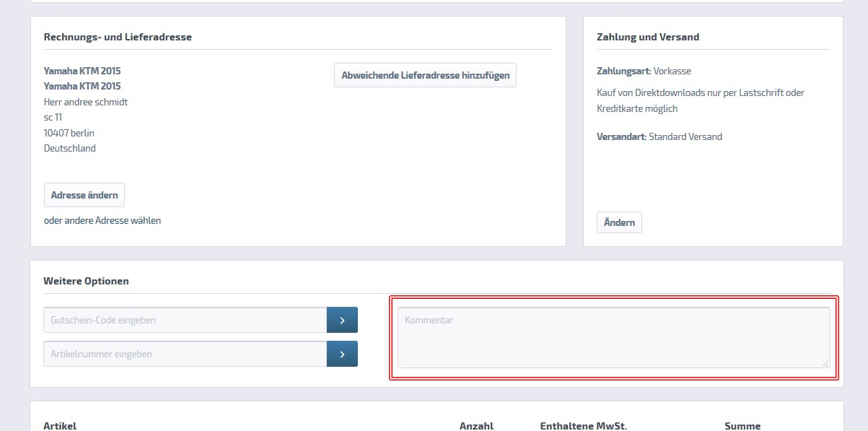This screenshot has width=868, height=431.
Task: Click the 'Artikel' column header
Action: [x=60, y=426]
